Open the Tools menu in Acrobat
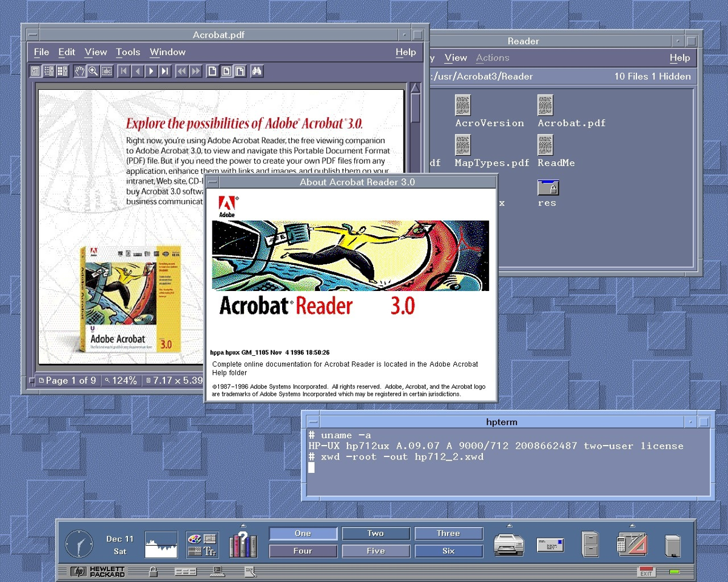The image size is (728, 582). click(x=127, y=52)
